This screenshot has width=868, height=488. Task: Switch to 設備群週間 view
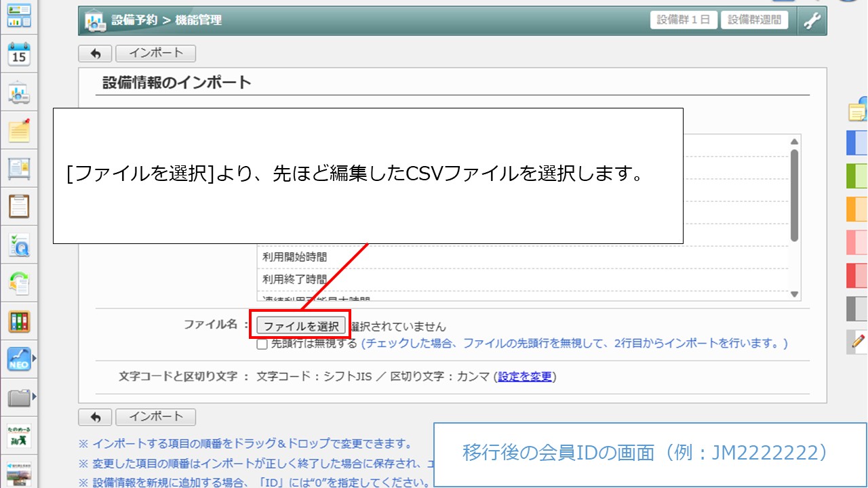[754, 20]
